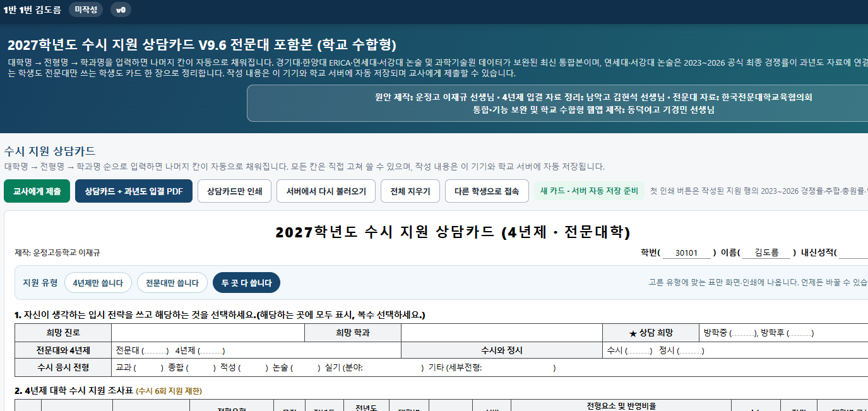Click the 전문대와 4년제 row header

(x=63, y=350)
